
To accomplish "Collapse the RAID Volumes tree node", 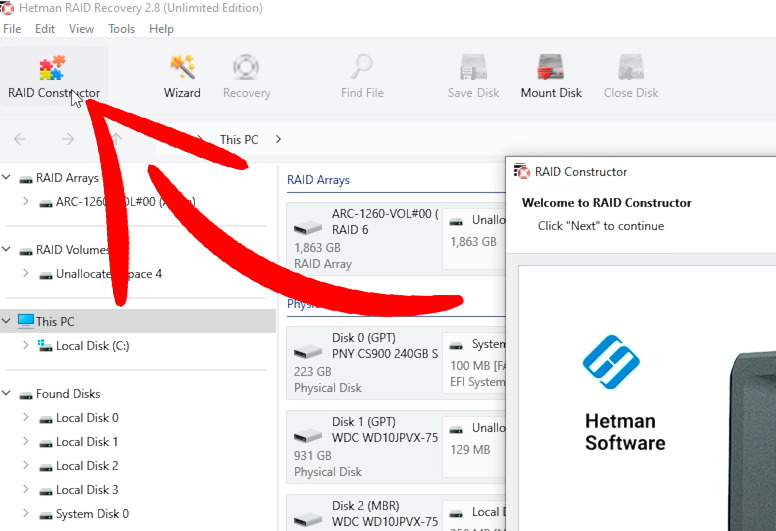I will [x=6, y=248].
